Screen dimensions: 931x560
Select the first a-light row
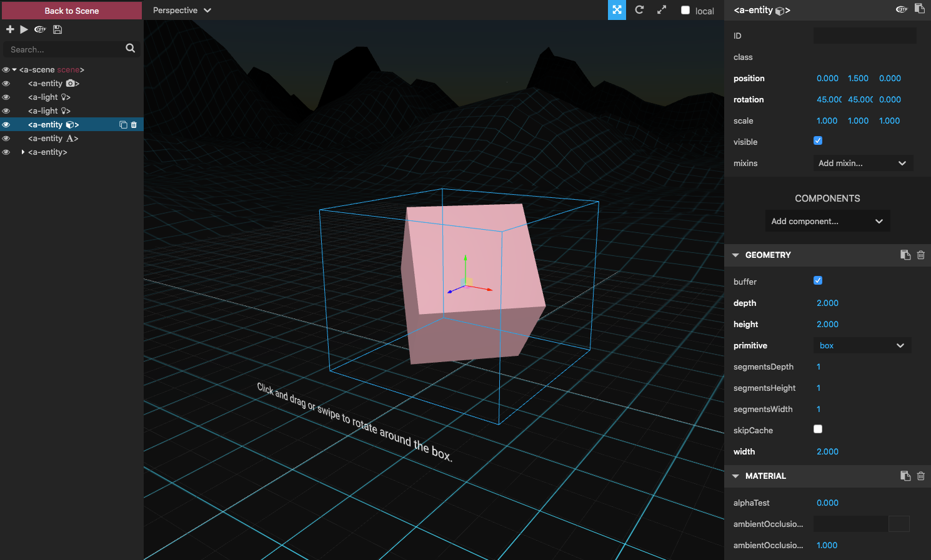point(72,97)
